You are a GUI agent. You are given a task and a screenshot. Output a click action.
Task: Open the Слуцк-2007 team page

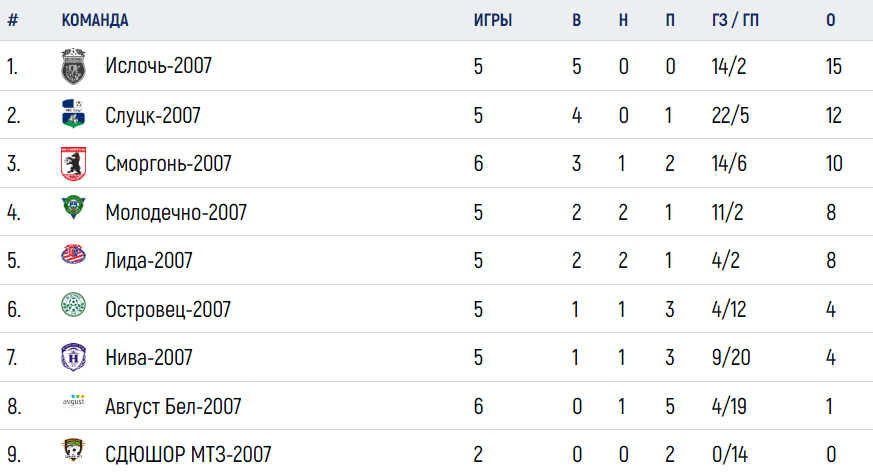(x=153, y=115)
